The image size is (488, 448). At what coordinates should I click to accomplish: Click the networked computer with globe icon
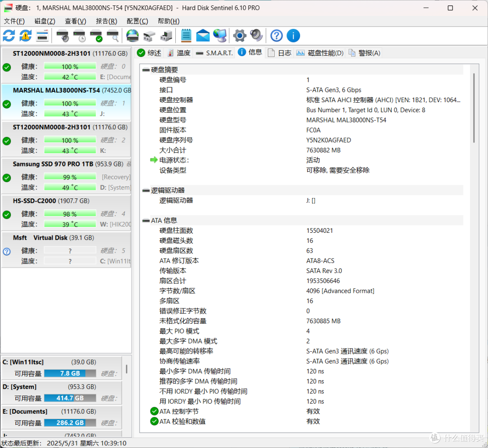[x=220, y=36]
